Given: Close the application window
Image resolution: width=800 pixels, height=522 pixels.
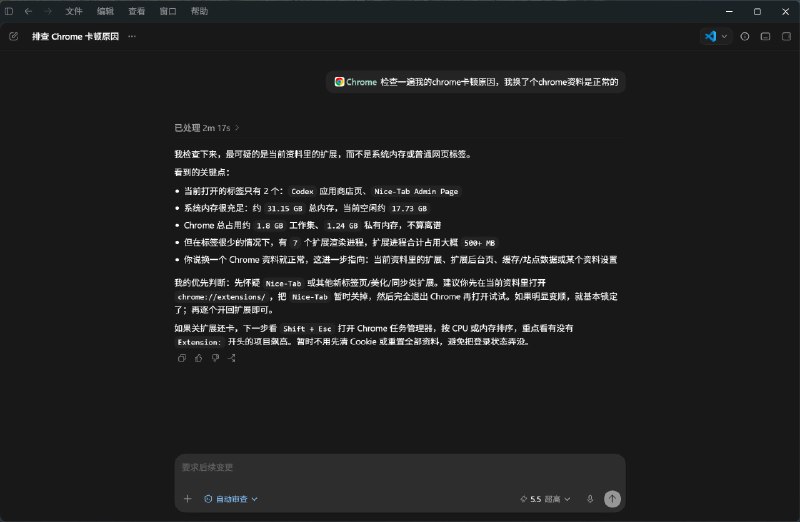Looking at the screenshot, I should pos(786,11).
